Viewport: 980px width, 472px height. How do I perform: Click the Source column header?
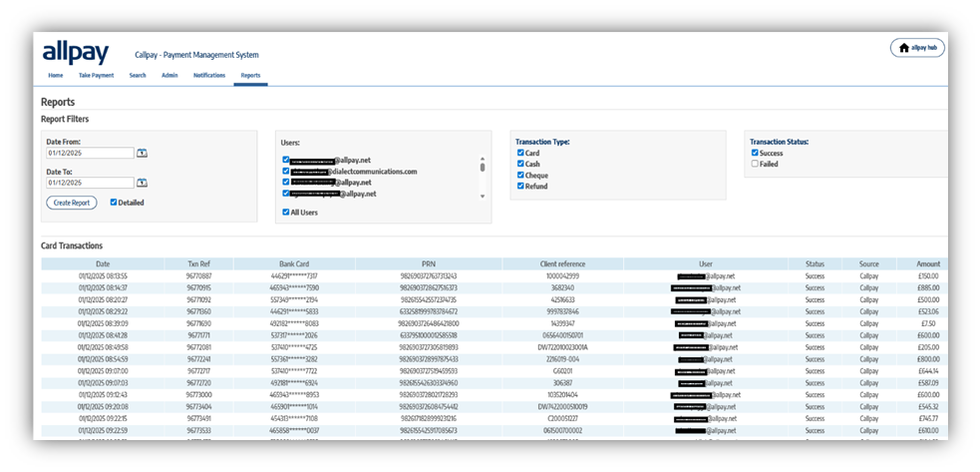coord(868,264)
